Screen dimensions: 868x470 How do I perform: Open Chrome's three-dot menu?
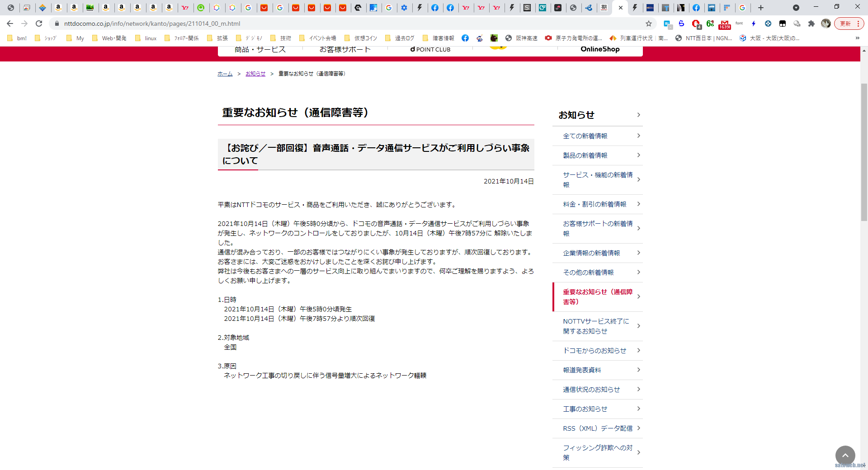pos(858,23)
